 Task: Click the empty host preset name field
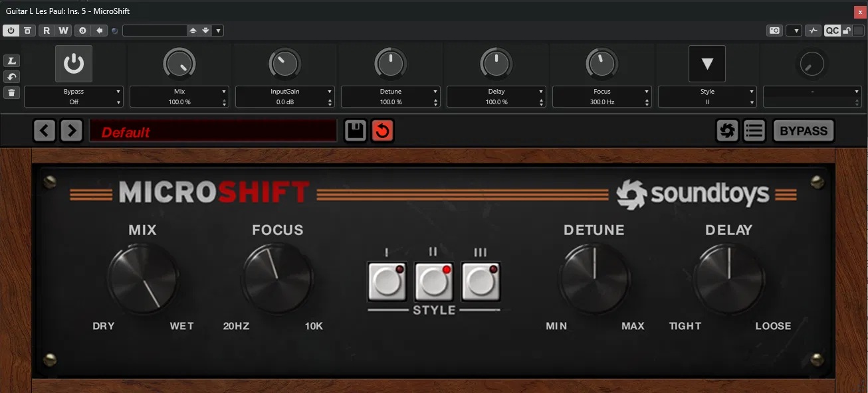tap(154, 31)
